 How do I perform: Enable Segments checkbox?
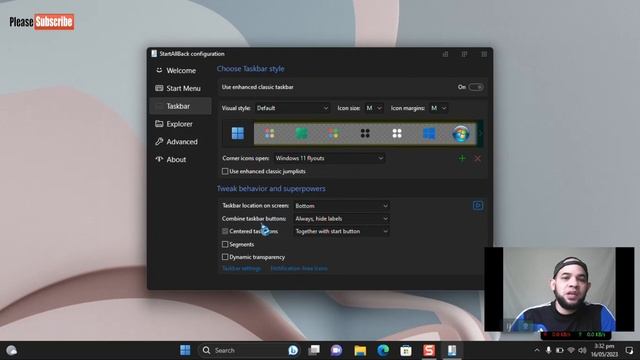tap(225, 244)
